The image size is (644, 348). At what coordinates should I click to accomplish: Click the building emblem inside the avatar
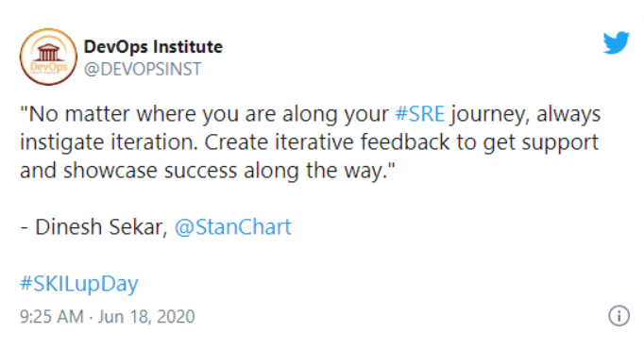coord(48,52)
